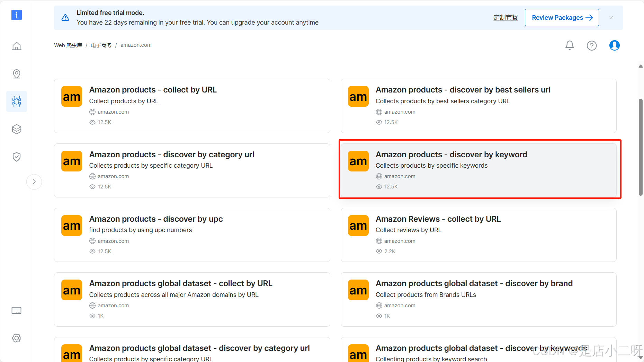Open the user account avatar
This screenshot has height=362, width=644.
pyautogui.click(x=615, y=45)
